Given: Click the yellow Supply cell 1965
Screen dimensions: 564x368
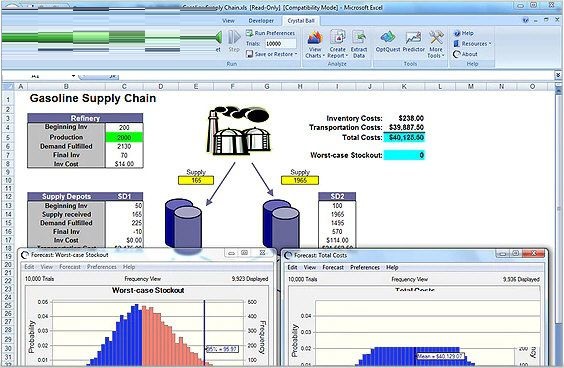Looking at the screenshot, I should point(300,180).
